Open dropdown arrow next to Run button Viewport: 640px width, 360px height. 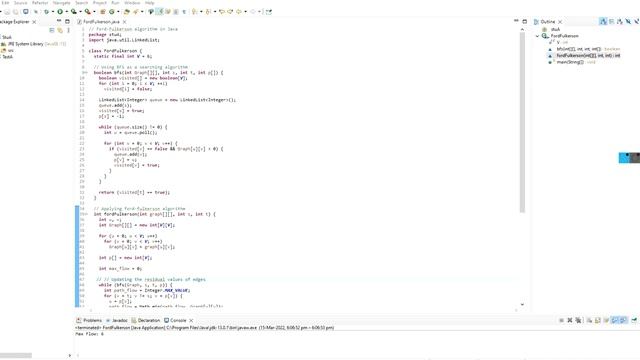(67, 12)
